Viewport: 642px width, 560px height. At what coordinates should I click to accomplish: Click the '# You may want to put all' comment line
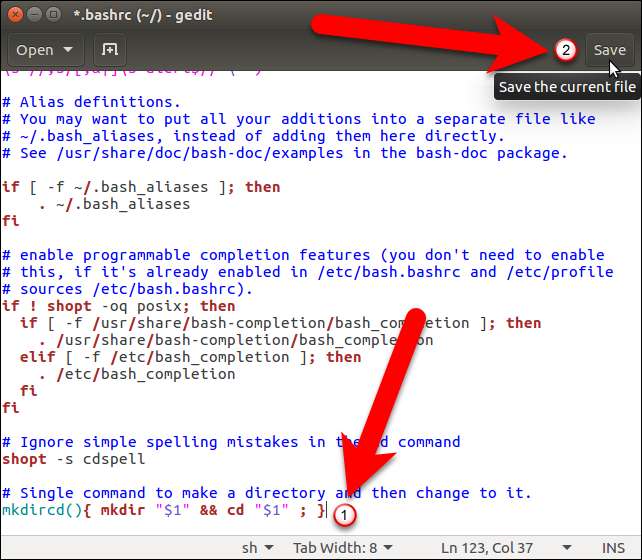[298, 119]
